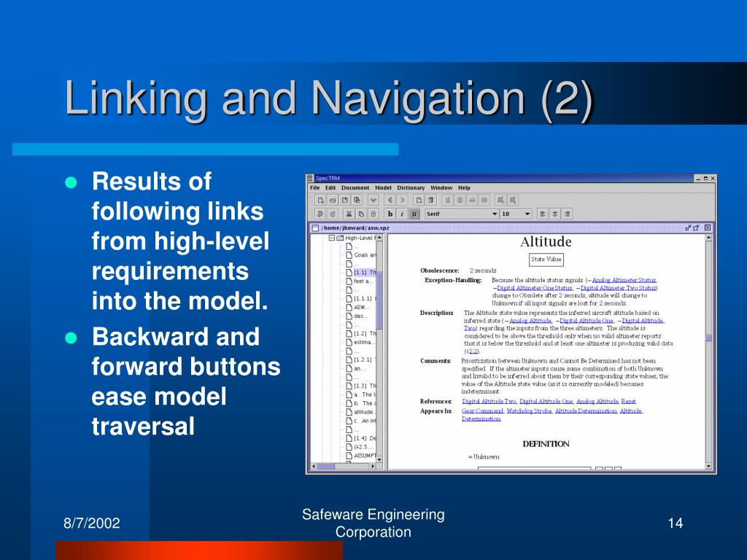Click the trash delete toolbar icon
This screenshot has width=747, height=560.
(431, 201)
